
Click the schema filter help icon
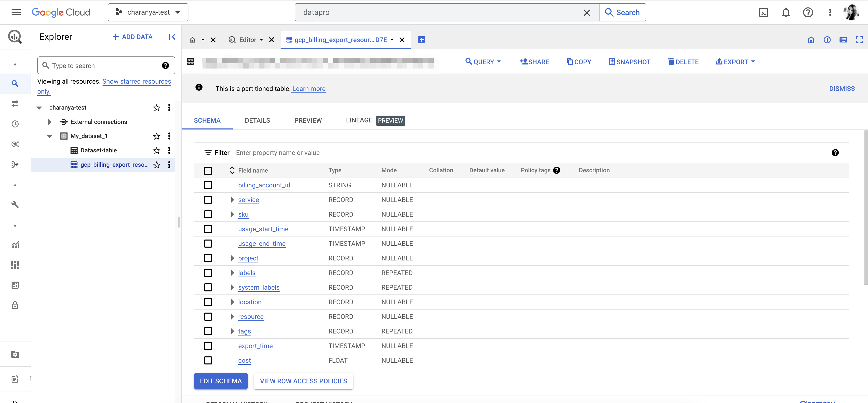pyautogui.click(x=835, y=153)
